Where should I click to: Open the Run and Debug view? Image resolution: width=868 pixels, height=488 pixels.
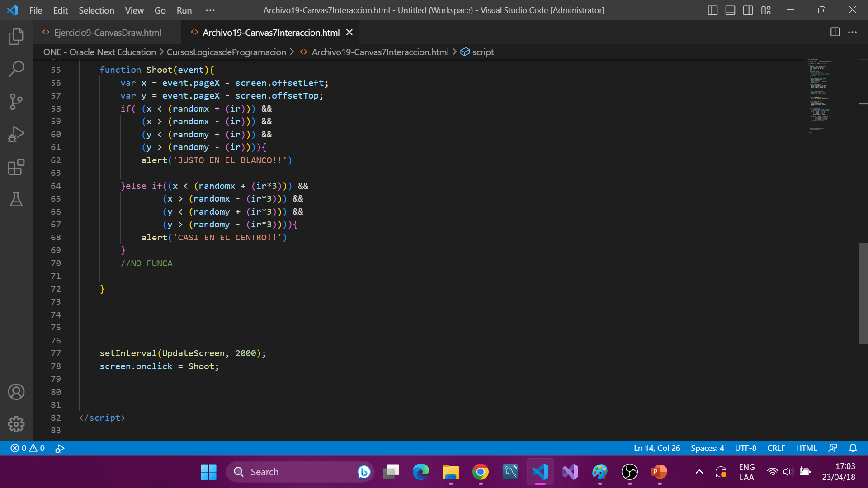[16, 134]
